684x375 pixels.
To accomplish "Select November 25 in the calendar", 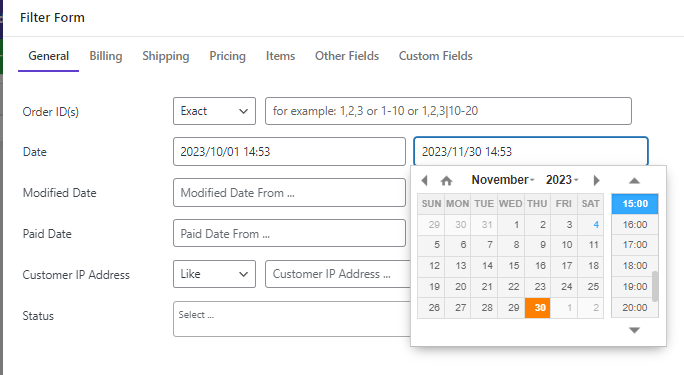I will click(591, 287).
